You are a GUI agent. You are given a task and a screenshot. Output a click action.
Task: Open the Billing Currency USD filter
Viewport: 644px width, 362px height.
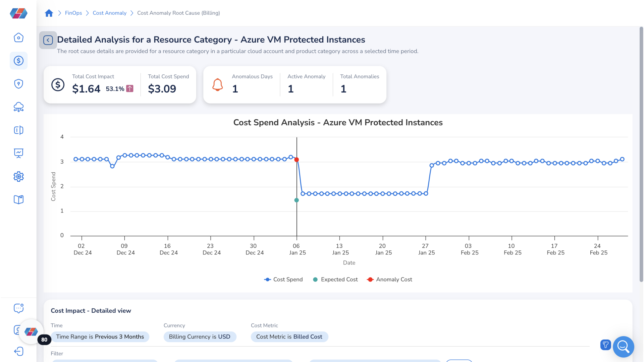click(200, 337)
